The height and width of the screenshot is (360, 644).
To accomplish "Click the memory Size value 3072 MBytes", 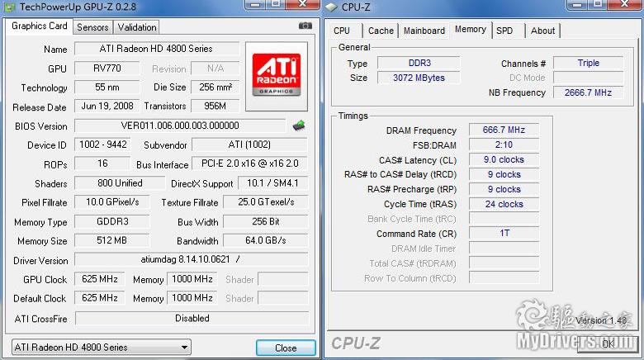I will (419, 78).
